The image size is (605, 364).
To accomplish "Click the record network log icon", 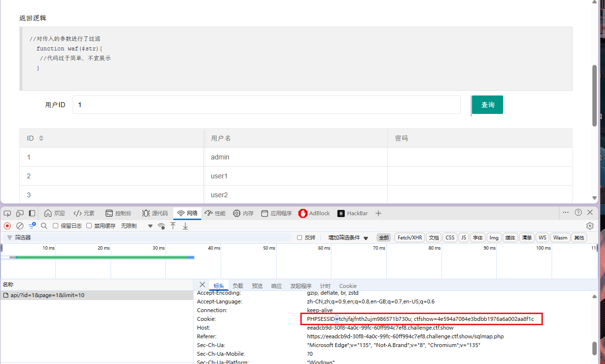I will click(7, 226).
